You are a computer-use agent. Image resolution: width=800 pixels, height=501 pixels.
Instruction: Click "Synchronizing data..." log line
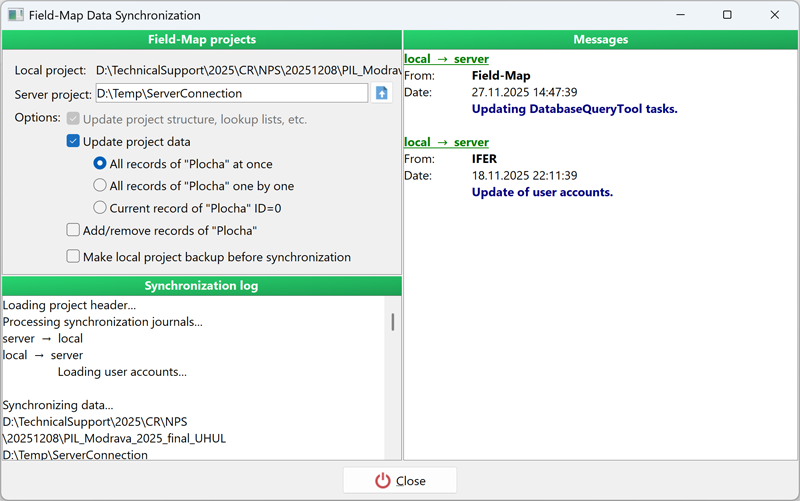(58, 405)
